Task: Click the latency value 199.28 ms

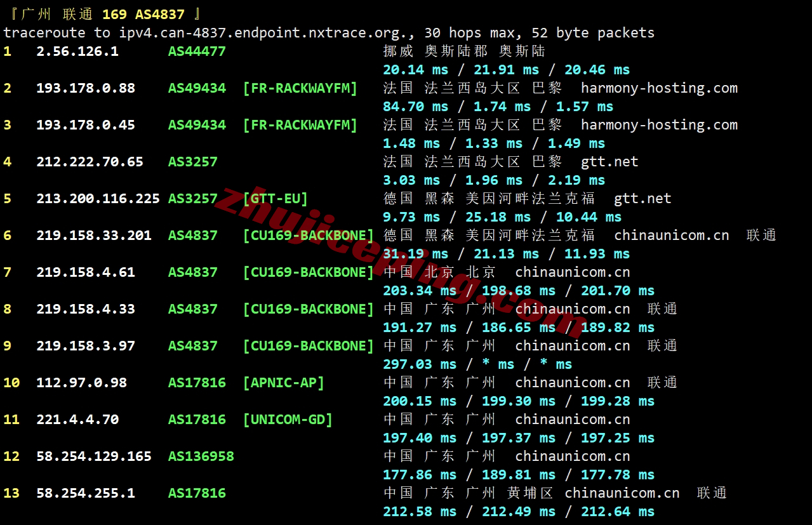Action: (x=618, y=401)
